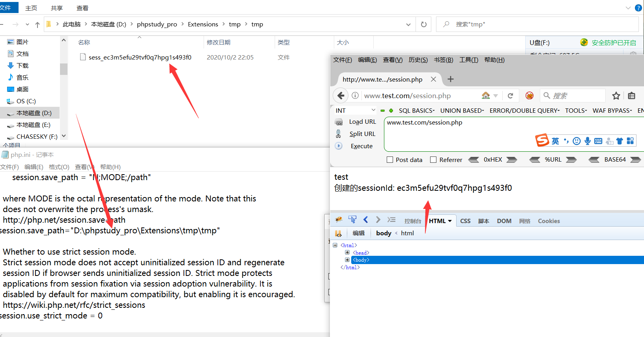This screenshot has width=644, height=337.
Task: Click the HackBar URL text area
Action: (x=514, y=134)
